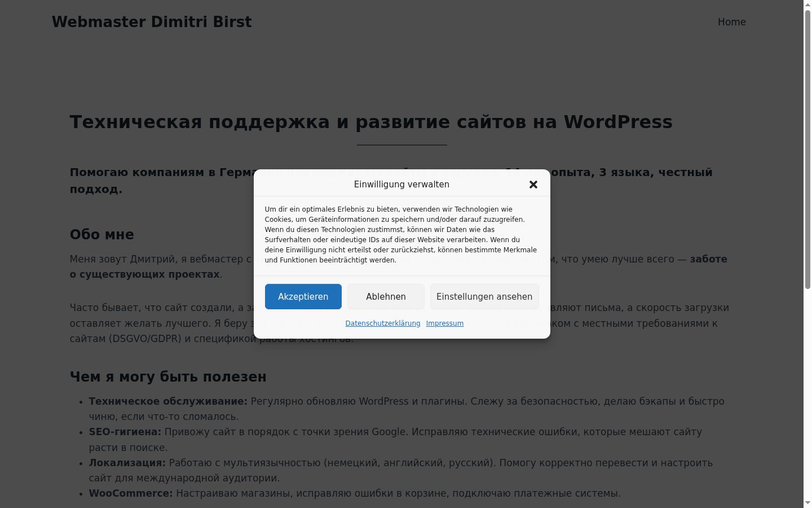
Task: Decline cookies via Ablehnen
Action: tap(386, 296)
